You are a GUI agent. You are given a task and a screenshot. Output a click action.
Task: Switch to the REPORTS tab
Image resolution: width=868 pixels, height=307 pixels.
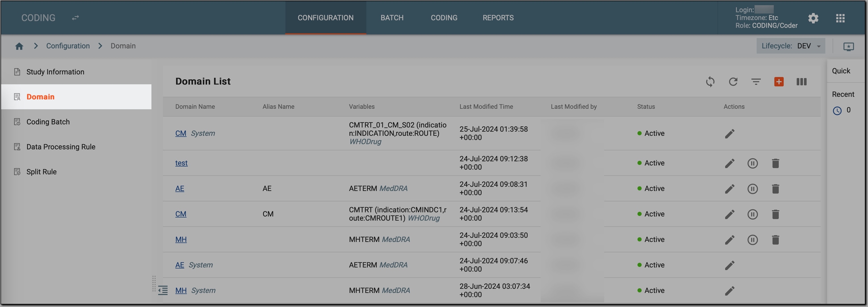click(x=498, y=18)
